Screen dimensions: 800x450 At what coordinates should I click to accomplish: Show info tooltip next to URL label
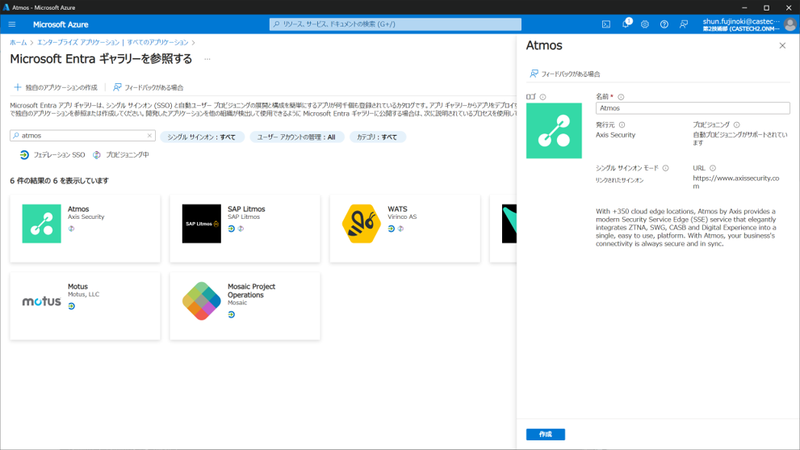point(713,168)
